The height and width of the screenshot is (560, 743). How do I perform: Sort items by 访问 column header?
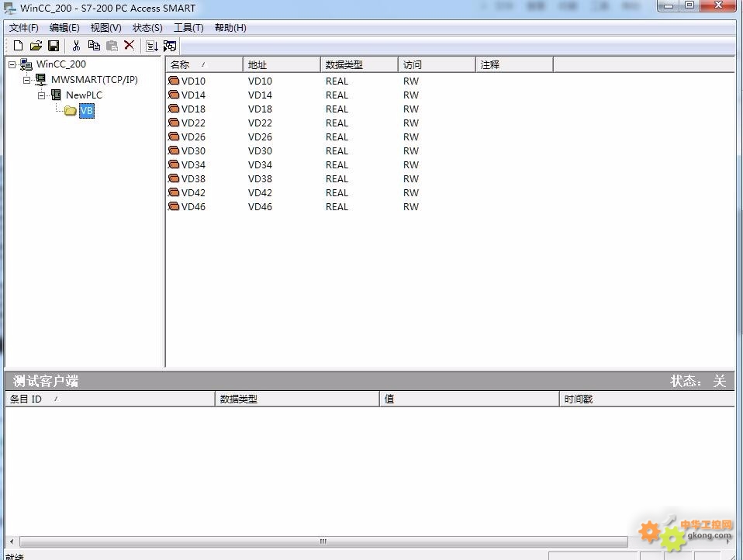click(x=437, y=64)
